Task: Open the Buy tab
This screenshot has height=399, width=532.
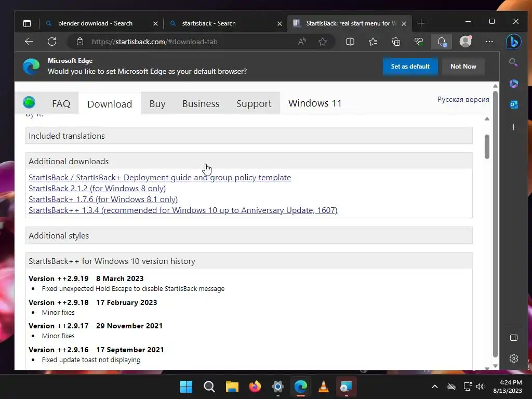Action: [x=157, y=103]
